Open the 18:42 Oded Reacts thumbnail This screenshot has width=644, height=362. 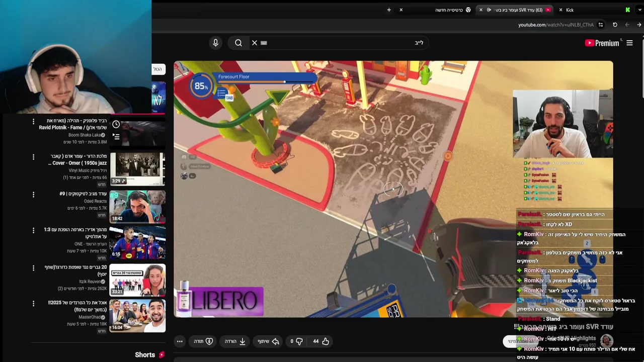click(137, 206)
